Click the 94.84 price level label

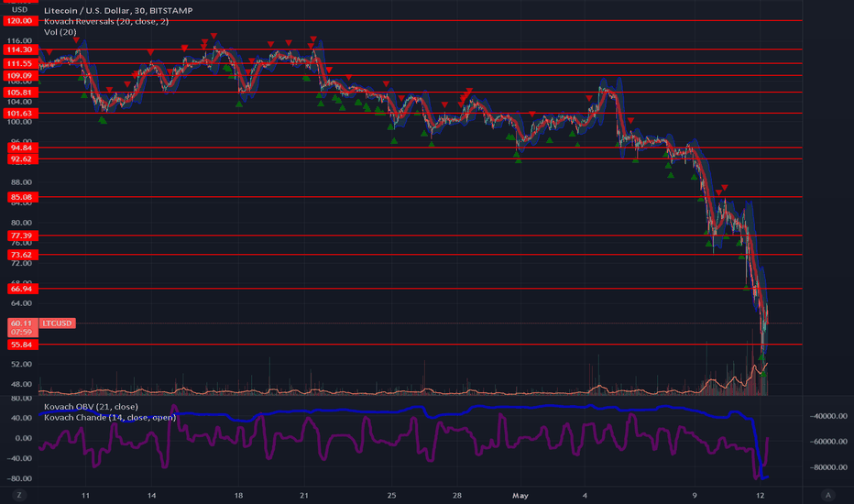click(22, 148)
